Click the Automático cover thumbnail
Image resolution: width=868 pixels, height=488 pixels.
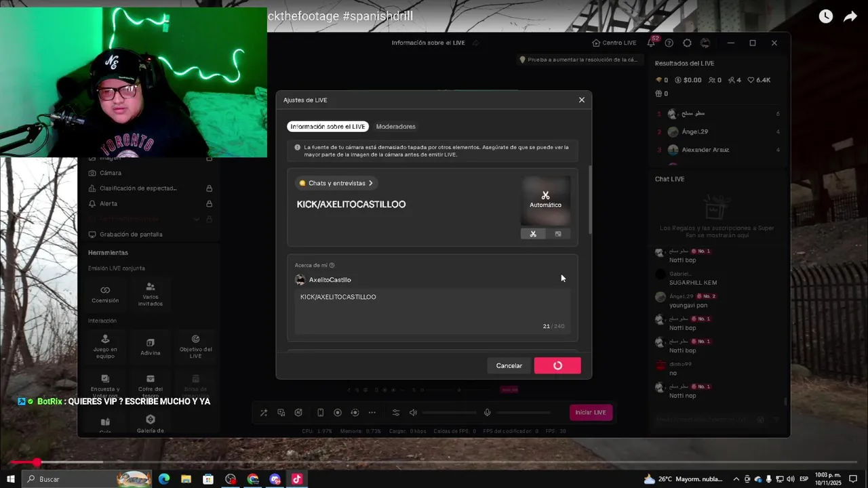(545, 201)
